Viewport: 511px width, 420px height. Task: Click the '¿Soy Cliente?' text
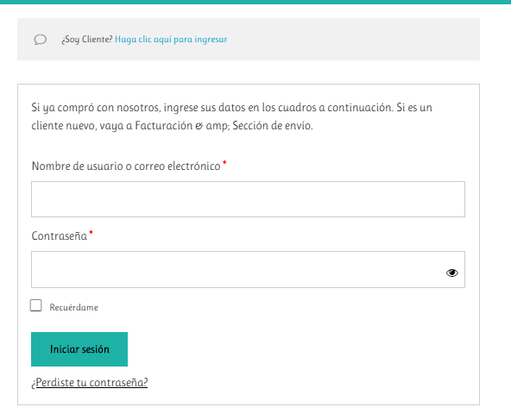[86, 40]
